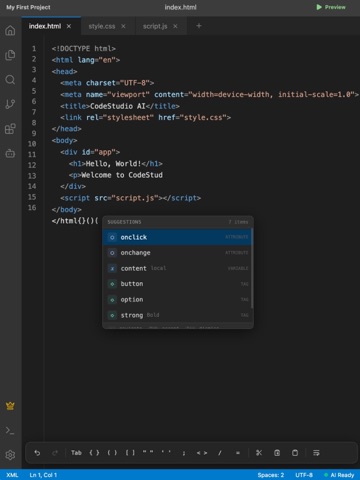Click line number 16 in the gutter
The image size is (360, 480).
coord(32,208)
